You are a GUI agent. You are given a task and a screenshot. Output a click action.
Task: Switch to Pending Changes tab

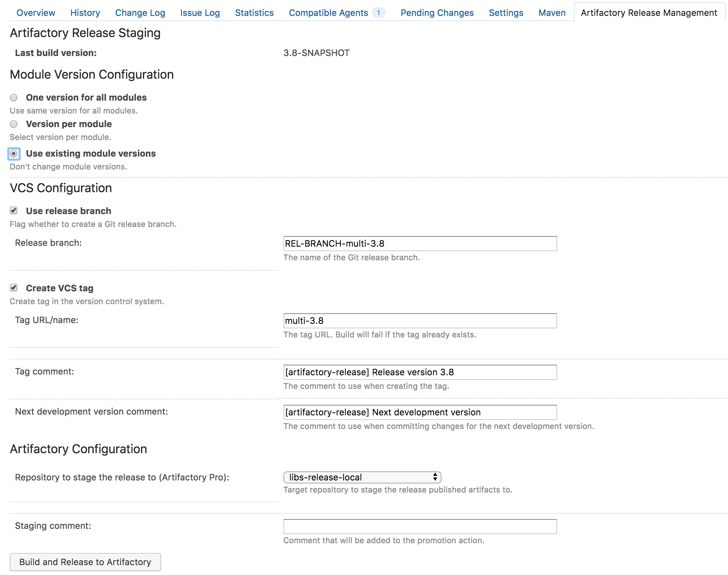pyautogui.click(x=437, y=13)
